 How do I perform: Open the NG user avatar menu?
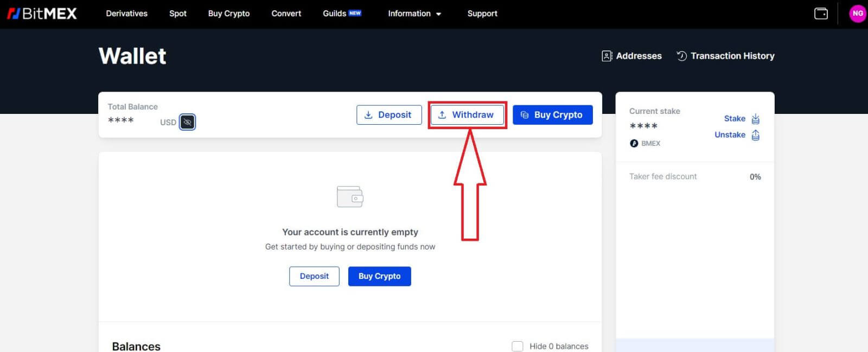click(857, 14)
